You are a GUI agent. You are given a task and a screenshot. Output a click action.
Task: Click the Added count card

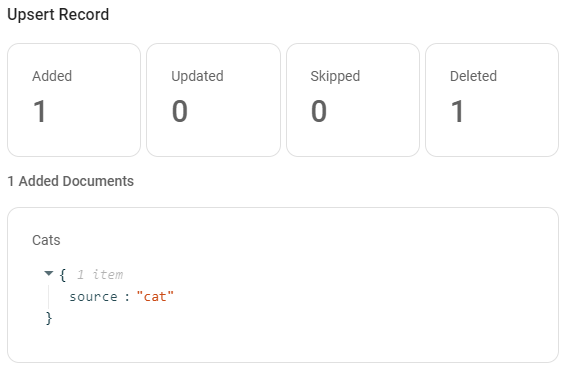pyautogui.click(x=74, y=100)
